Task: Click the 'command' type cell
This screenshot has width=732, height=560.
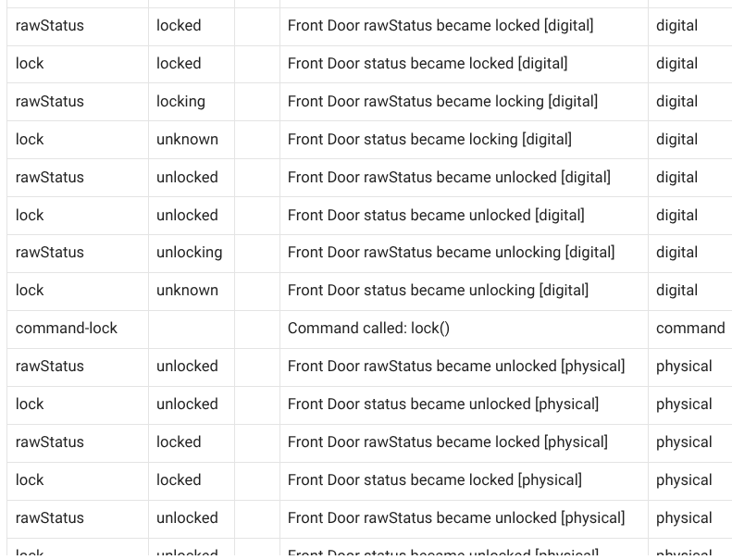Action: coord(690,329)
